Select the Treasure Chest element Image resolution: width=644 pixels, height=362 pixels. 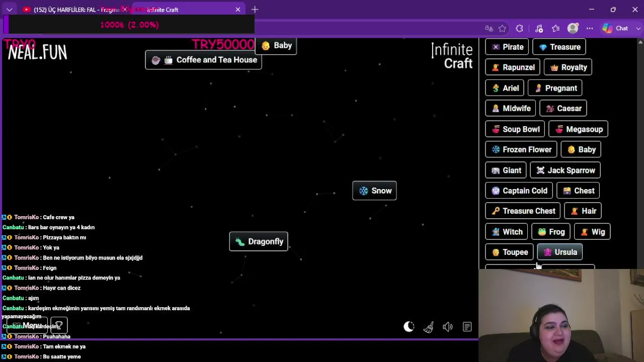[x=523, y=211]
